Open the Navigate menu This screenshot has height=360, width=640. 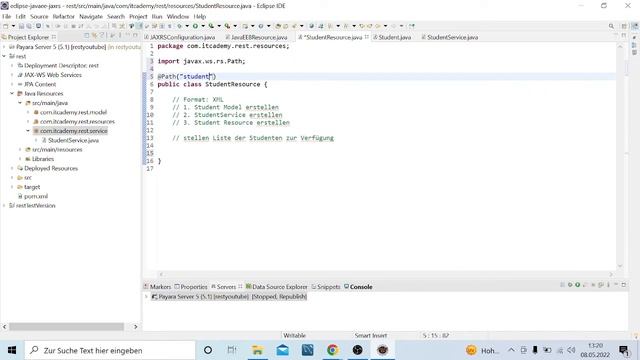(x=91, y=16)
